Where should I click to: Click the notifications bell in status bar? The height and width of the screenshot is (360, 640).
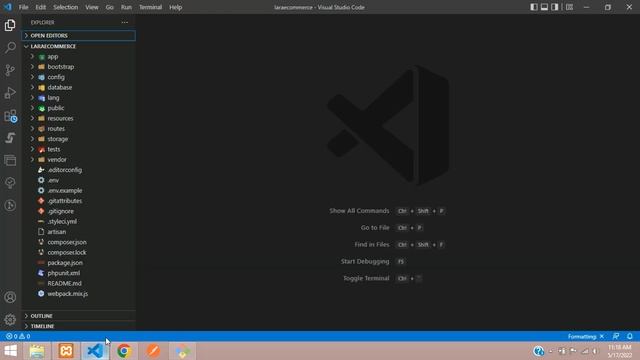[630, 336]
